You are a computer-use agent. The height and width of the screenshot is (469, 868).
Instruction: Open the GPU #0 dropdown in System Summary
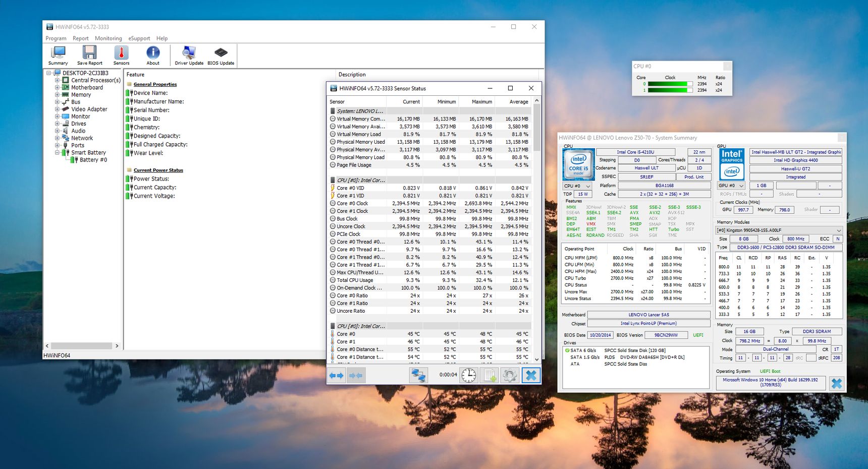[x=731, y=186]
